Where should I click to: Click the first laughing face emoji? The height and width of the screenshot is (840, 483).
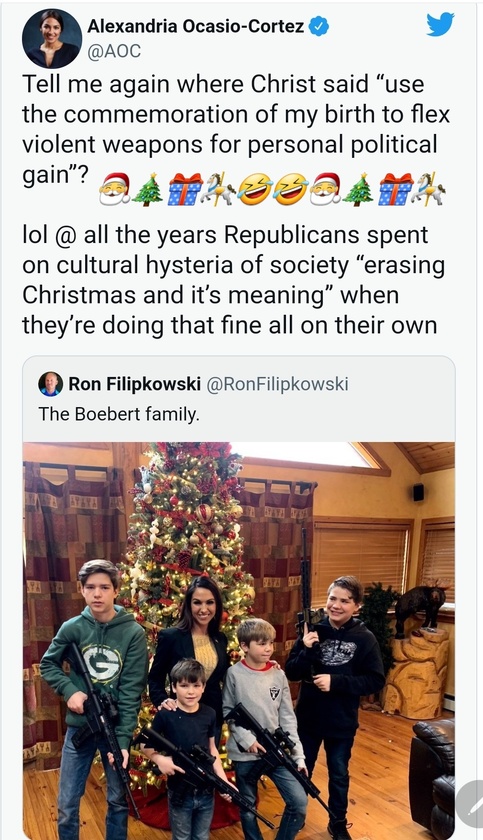point(254,189)
